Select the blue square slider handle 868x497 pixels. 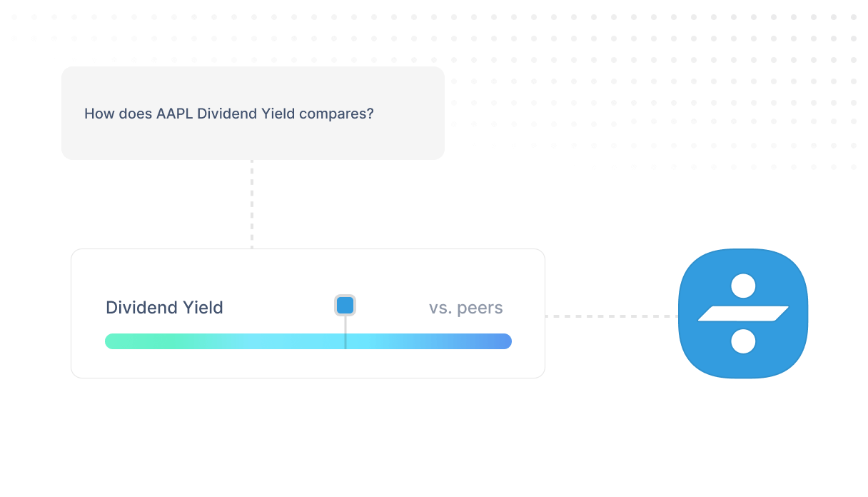coord(345,306)
